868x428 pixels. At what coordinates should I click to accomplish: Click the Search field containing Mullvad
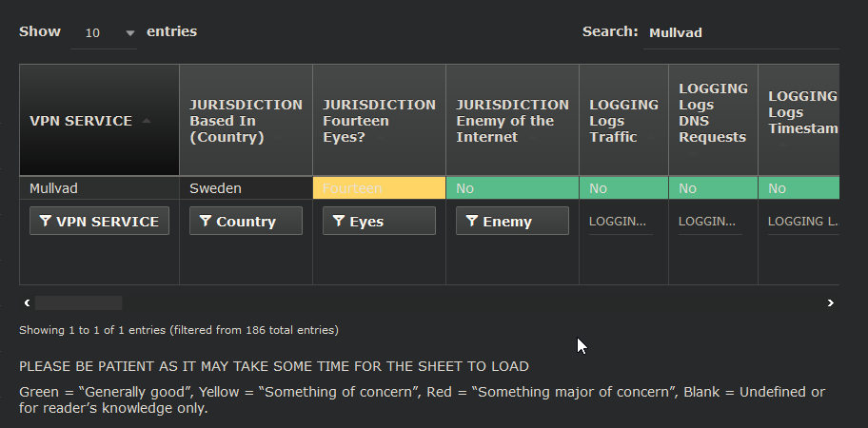[740, 33]
